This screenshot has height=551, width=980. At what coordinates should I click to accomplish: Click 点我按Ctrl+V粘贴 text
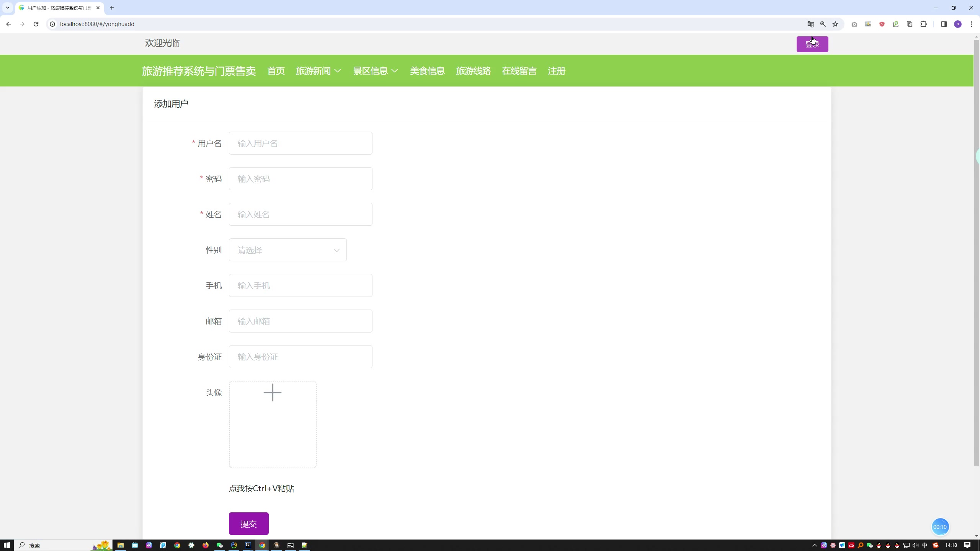coord(261,489)
